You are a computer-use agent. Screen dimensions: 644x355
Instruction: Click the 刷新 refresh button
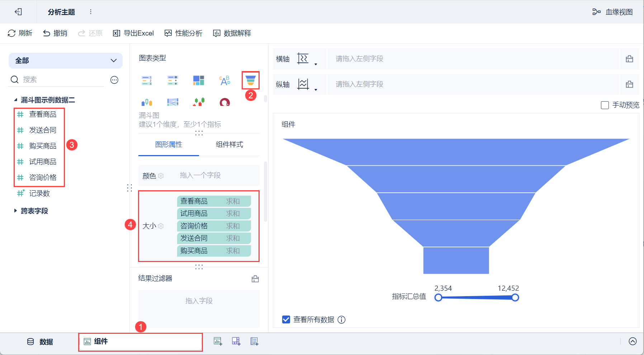click(20, 33)
